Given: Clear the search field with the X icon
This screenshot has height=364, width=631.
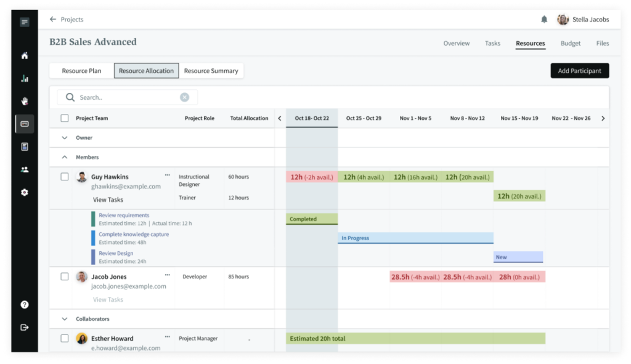Looking at the screenshot, I should click(184, 97).
